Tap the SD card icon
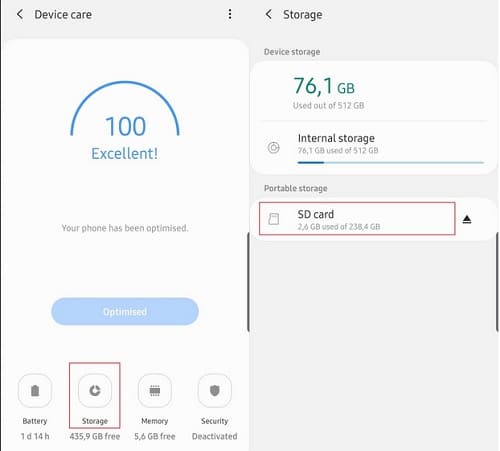 coord(274,219)
